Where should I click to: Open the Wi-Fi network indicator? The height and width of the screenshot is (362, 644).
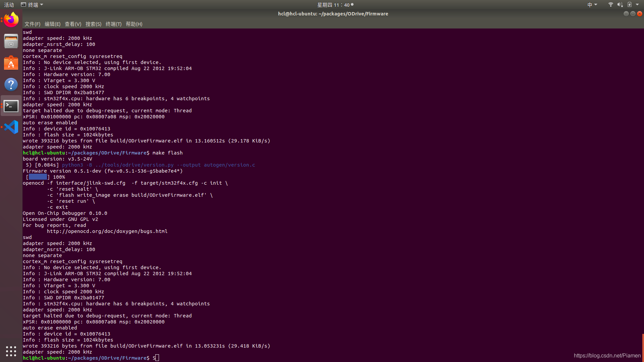[610, 5]
